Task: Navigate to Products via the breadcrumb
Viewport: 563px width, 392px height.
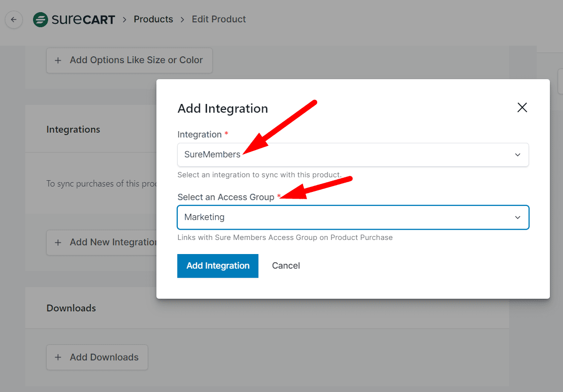Action: click(153, 19)
